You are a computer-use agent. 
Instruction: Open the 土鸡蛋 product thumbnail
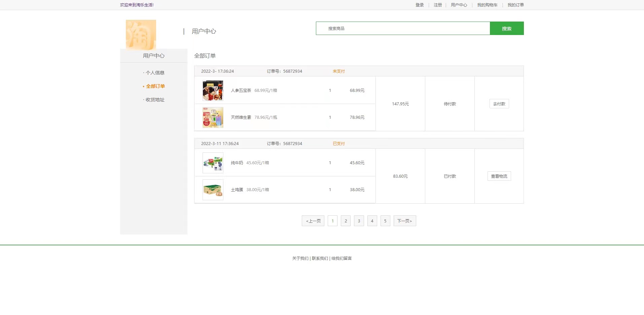tap(213, 190)
